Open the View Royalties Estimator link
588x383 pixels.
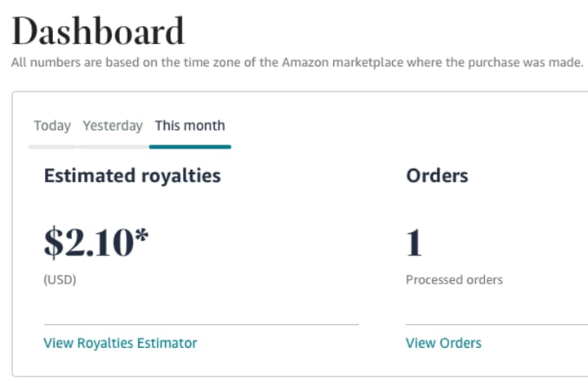coord(120,343)
